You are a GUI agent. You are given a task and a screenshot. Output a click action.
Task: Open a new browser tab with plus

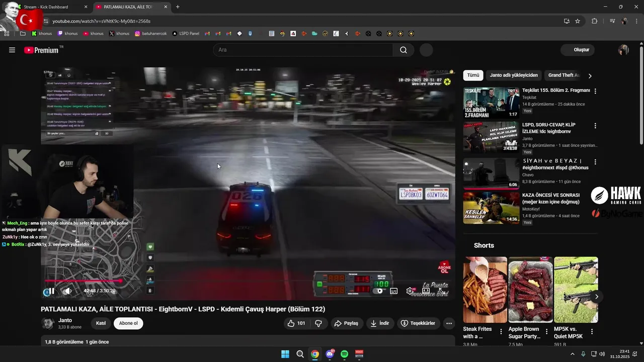click(x=178, y=7)
